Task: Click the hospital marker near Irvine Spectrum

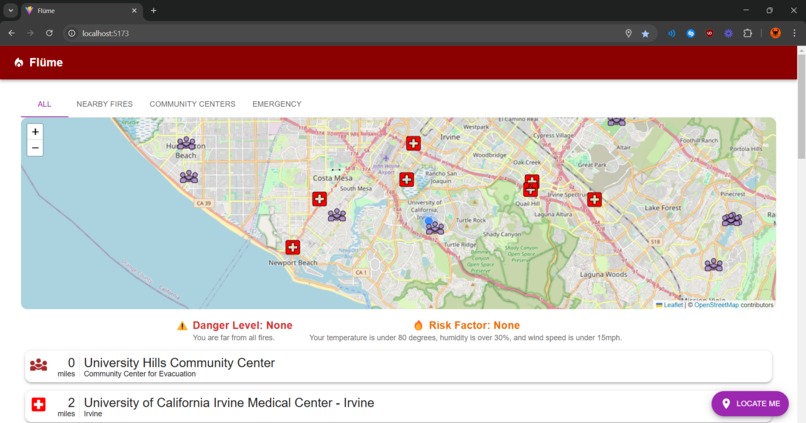Action: (594, 199)
